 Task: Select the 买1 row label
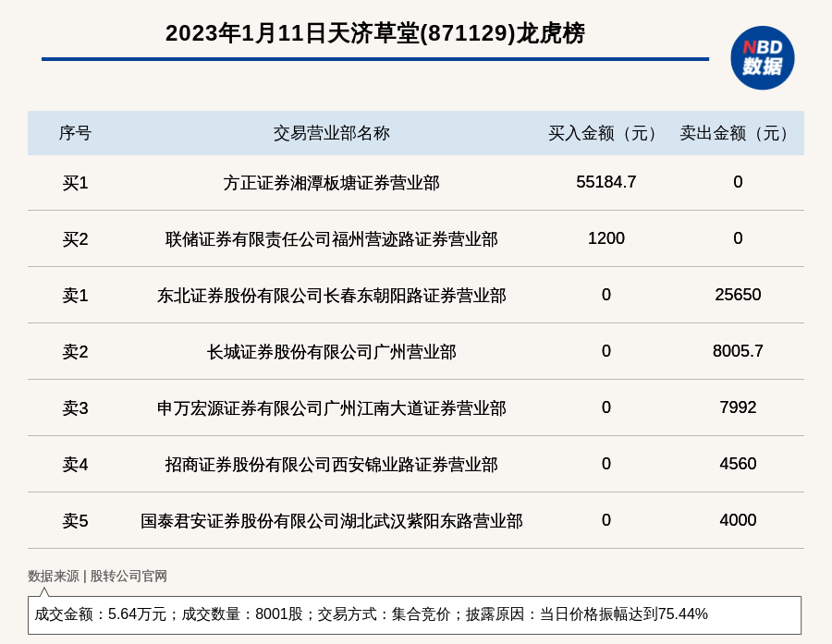75,183
